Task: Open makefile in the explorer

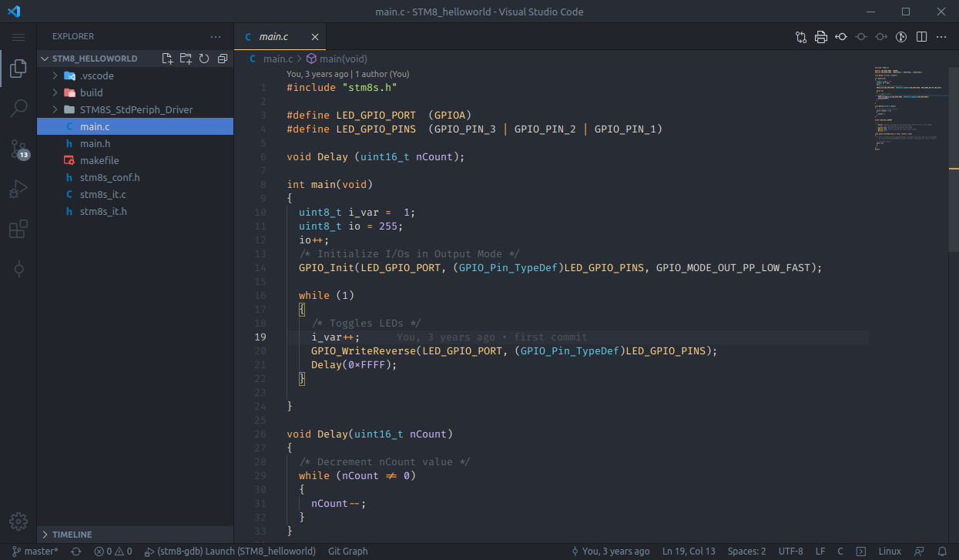Action: 135,160
